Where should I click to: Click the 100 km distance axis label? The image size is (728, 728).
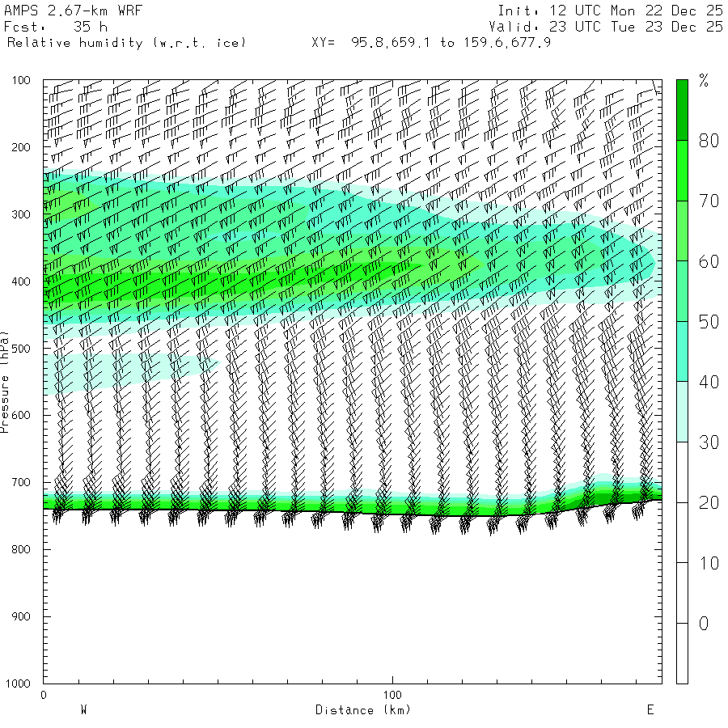[392, 695]
